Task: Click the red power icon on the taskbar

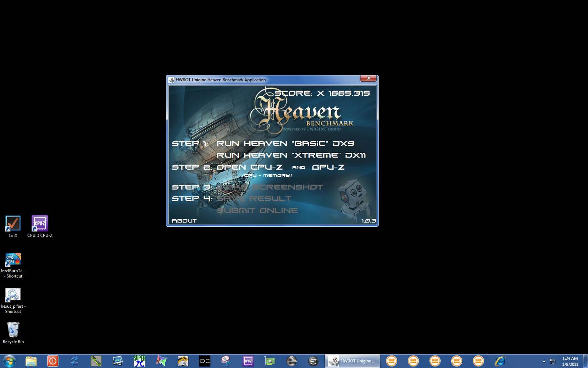Action: click(53, 361)
